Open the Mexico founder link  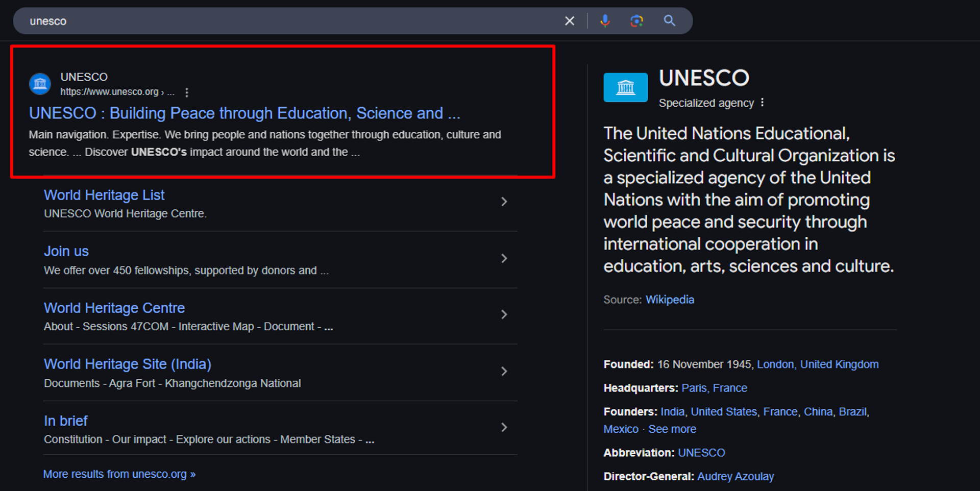(x=621, y=429)
